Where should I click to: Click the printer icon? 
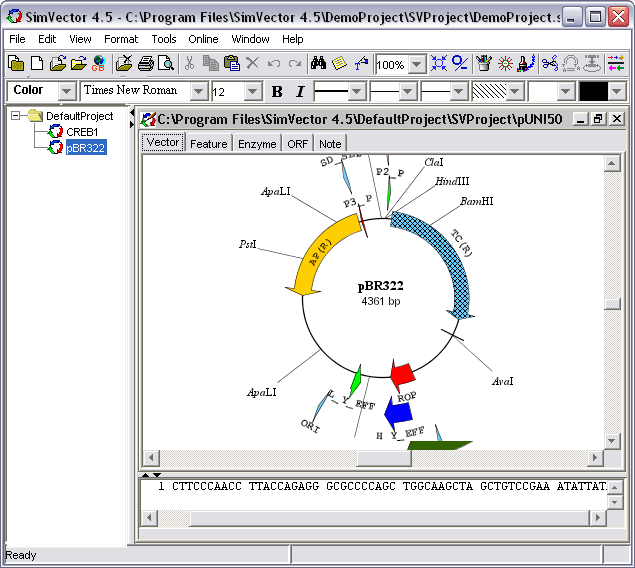point(145,64)
